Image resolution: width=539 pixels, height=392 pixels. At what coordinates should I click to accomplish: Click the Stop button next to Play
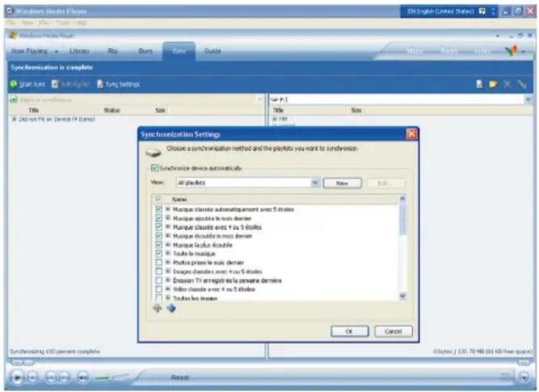tap(32, 378)
